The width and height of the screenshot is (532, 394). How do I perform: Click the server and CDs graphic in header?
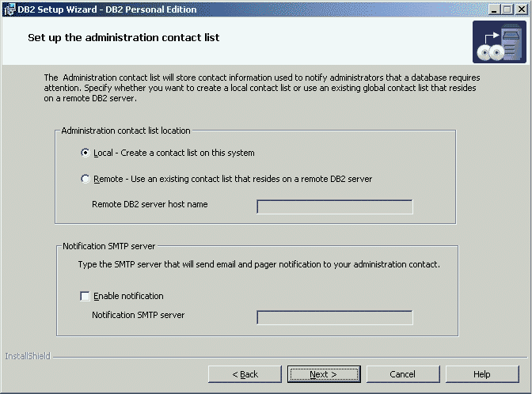[x=499, y=43]
